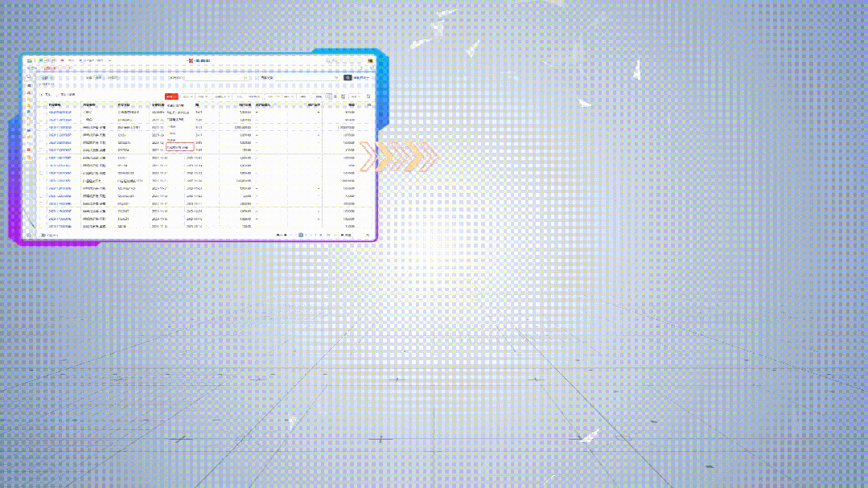Image resolution: width=868 pixels, height=488 pixels.
Task: Click the colorful app grid icon at top-left
Action: (x=29, y=60)
